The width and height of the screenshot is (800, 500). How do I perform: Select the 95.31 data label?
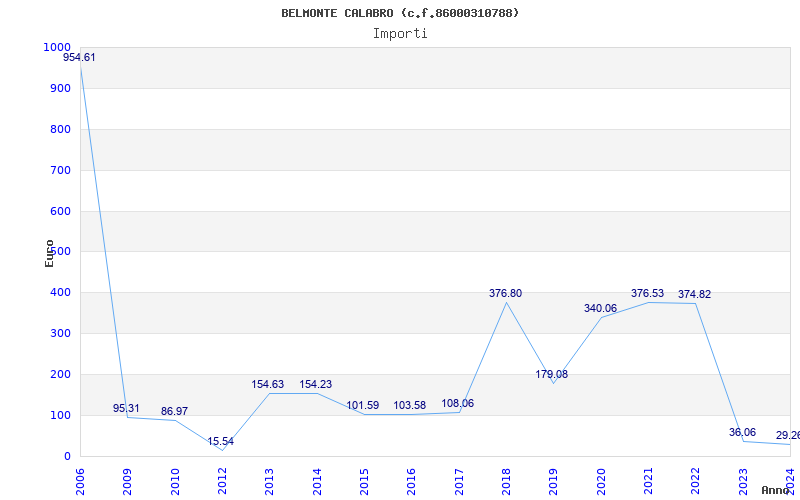coord(126,408)
